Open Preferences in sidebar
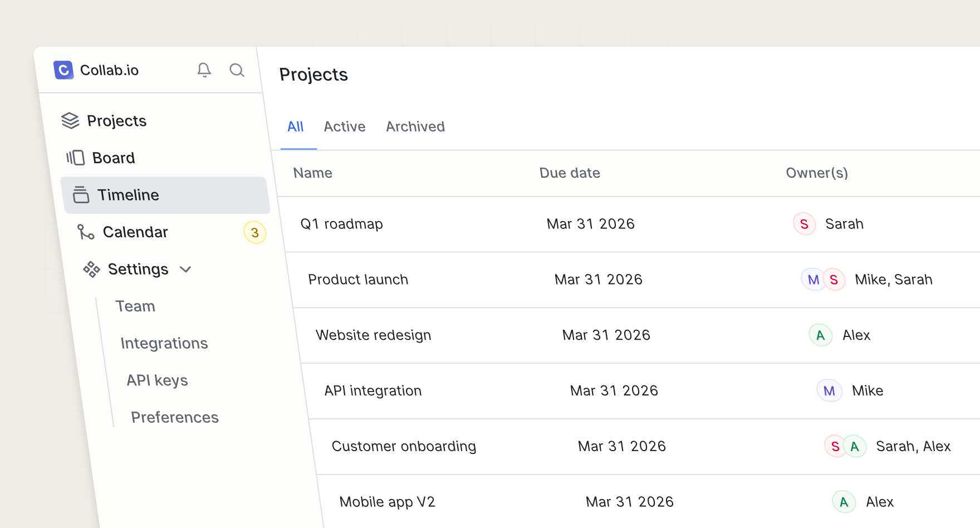 click(x=175, y=418)
